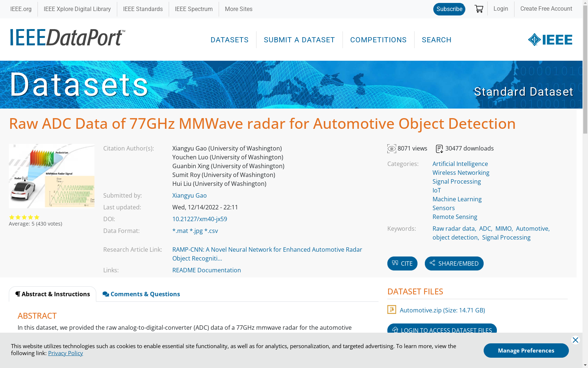Open the SEARCH menu item
This screenshot has height=368, width=588.
point(437,40)
